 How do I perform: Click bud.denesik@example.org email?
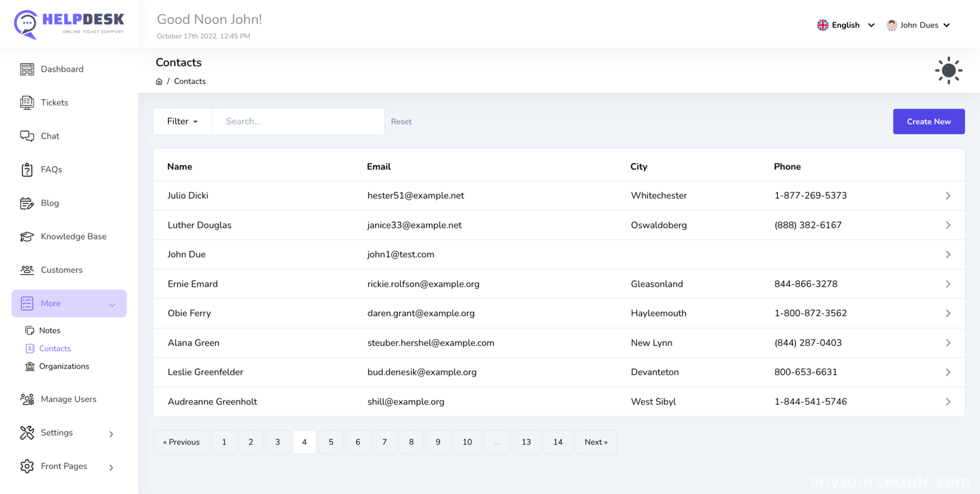click(x=422, y=372)
